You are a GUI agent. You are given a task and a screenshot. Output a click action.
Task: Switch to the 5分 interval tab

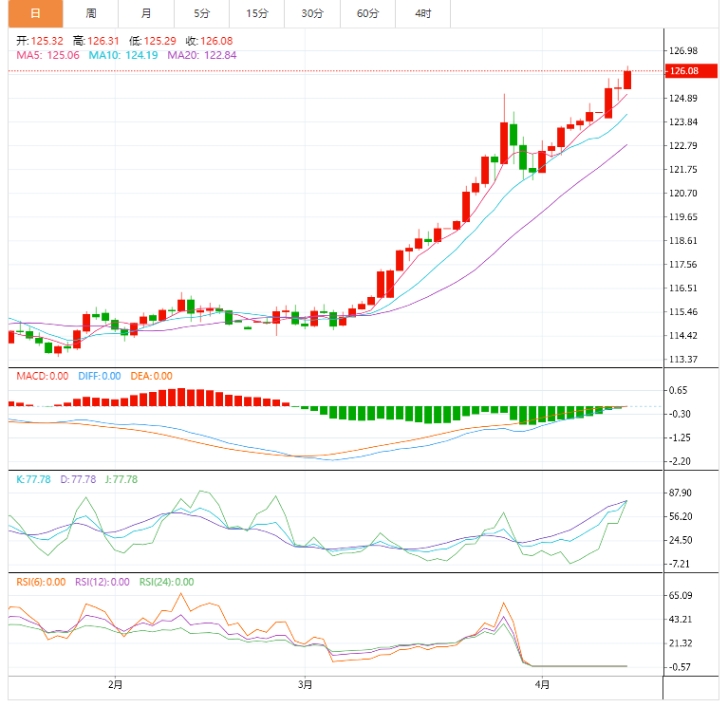201,13
